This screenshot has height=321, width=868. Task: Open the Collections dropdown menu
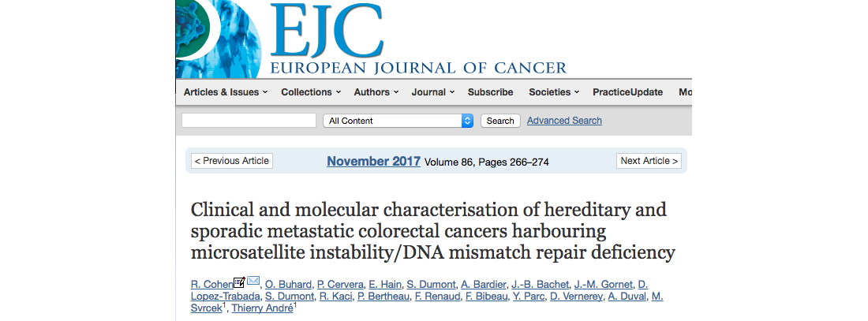pyautogui.click(x=311, y=92)
